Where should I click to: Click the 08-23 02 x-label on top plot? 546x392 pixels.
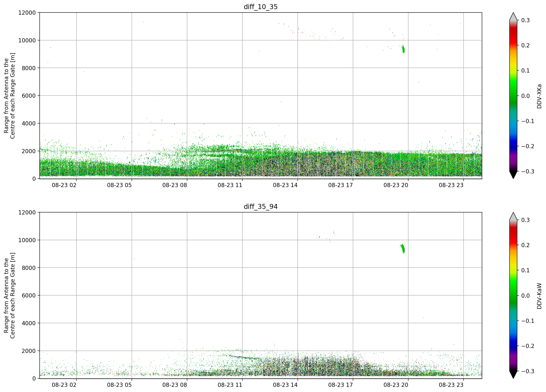64,185
